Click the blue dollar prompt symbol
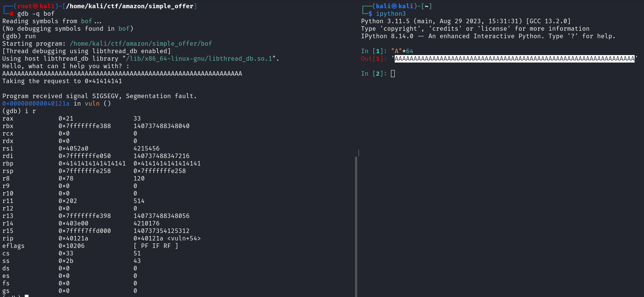The width and height of the screenshot is (644, 297). click(x=370, y=14)
